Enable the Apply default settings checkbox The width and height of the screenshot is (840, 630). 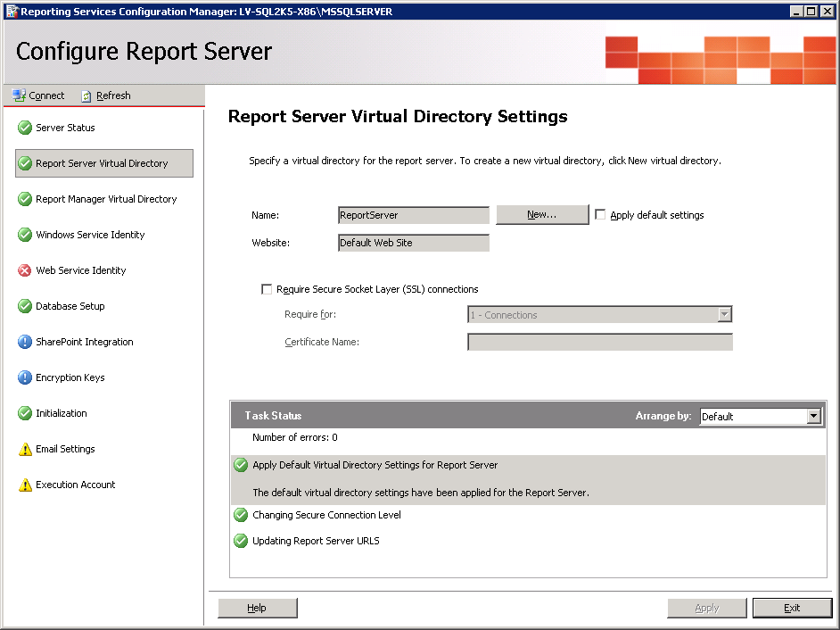pos(600,215)
